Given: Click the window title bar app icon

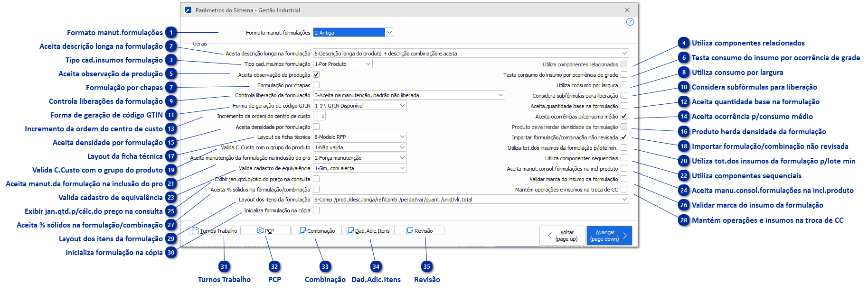Looking at the screenshot, I should (188, 10).
